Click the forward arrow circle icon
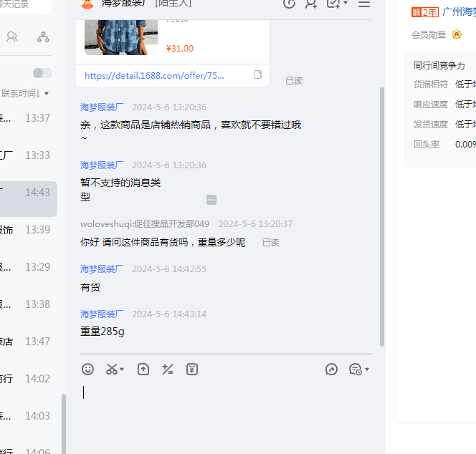The width and height of the screenshot is (476, 454). tap(331, 370)
